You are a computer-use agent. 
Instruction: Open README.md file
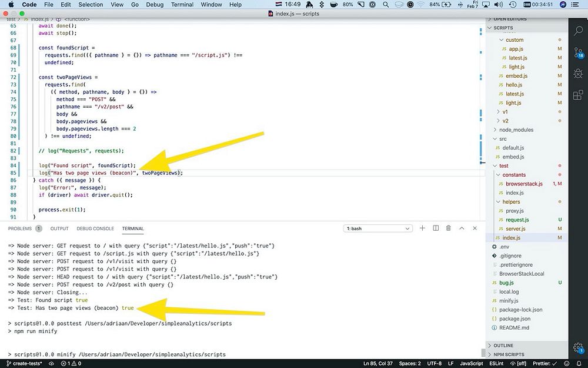[514, 328]
